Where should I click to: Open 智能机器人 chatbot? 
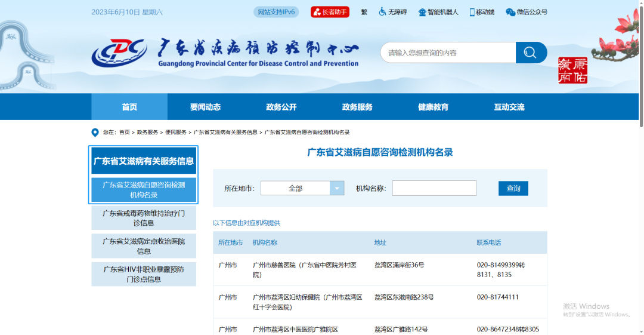(x=438, y=12)
